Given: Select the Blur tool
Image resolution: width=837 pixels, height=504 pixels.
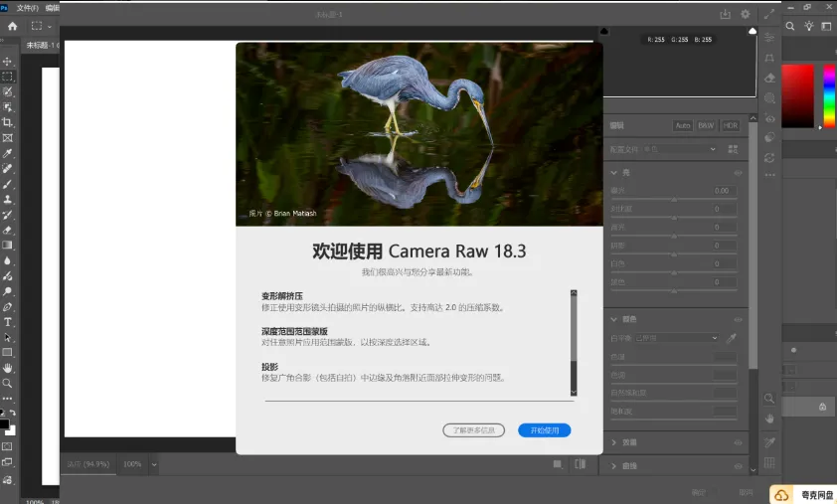Looking at the screenshot, I should click(x=8, y=260).
